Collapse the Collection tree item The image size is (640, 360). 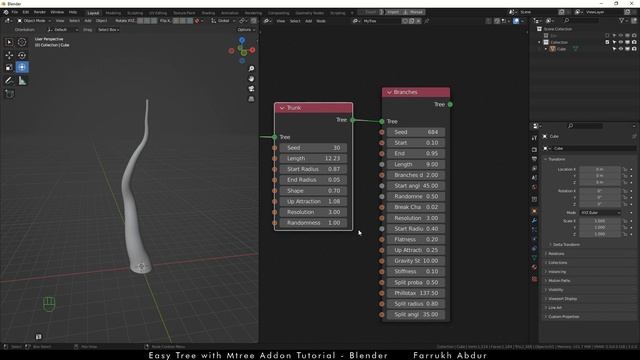pyautogui.click(x=539, y=42)
